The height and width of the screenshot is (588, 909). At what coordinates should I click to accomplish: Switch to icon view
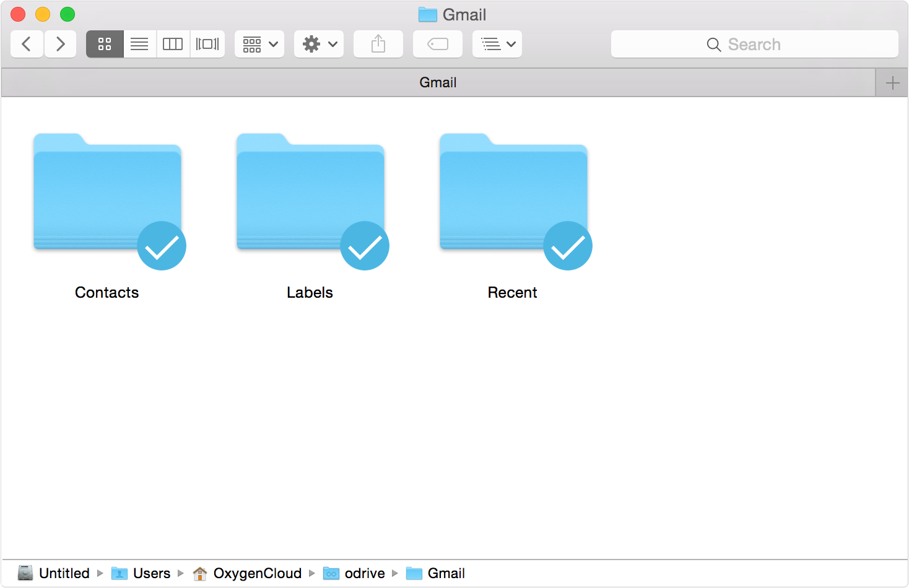pyautogui.click(x=105, y=44)
